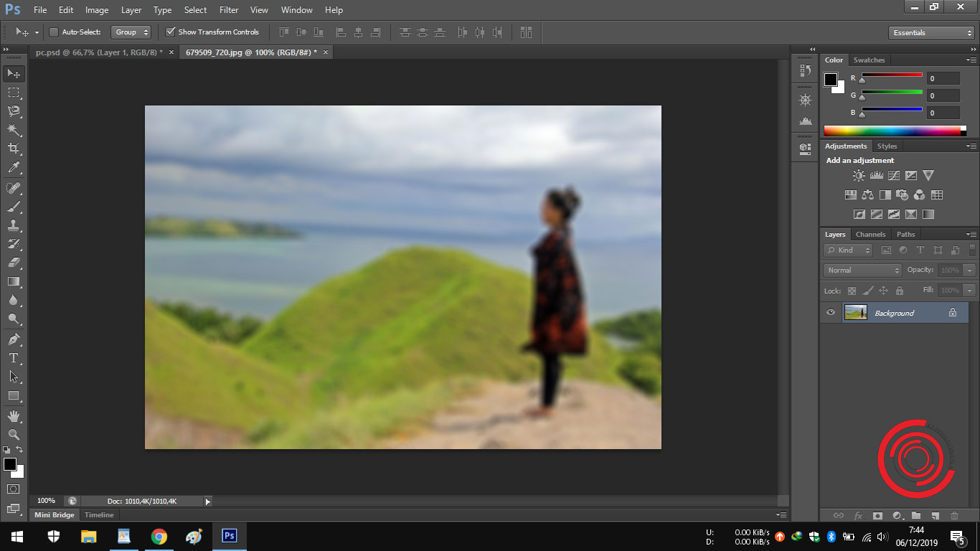Image resolution: width=980 pixels, height=551 pixels.
Task: Select the Move tool
Action: coord(13,73)
